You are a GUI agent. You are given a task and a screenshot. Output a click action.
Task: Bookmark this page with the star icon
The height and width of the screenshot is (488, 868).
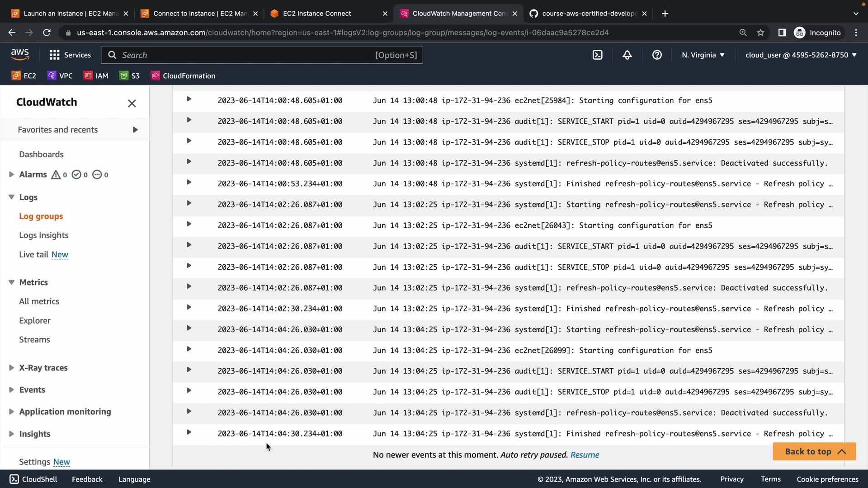[760, 33]
